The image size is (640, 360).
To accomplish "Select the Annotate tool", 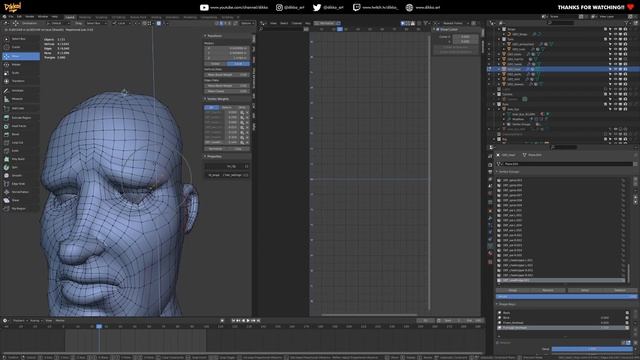I will tap(20, 91).
